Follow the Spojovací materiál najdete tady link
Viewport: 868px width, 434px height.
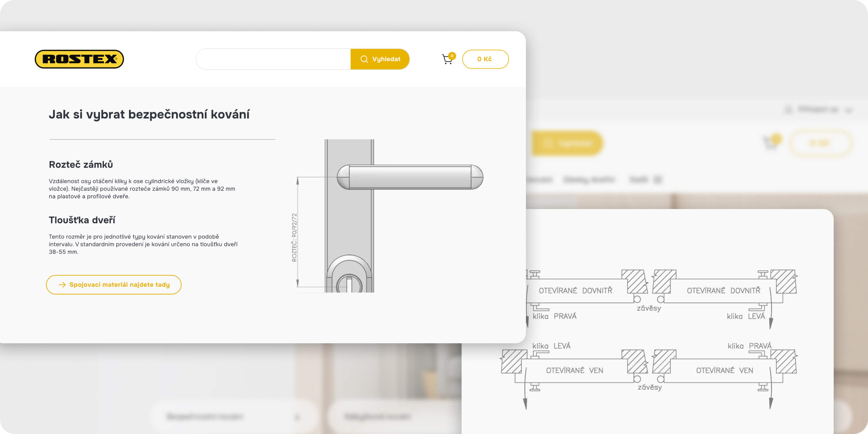click(119, 285)
